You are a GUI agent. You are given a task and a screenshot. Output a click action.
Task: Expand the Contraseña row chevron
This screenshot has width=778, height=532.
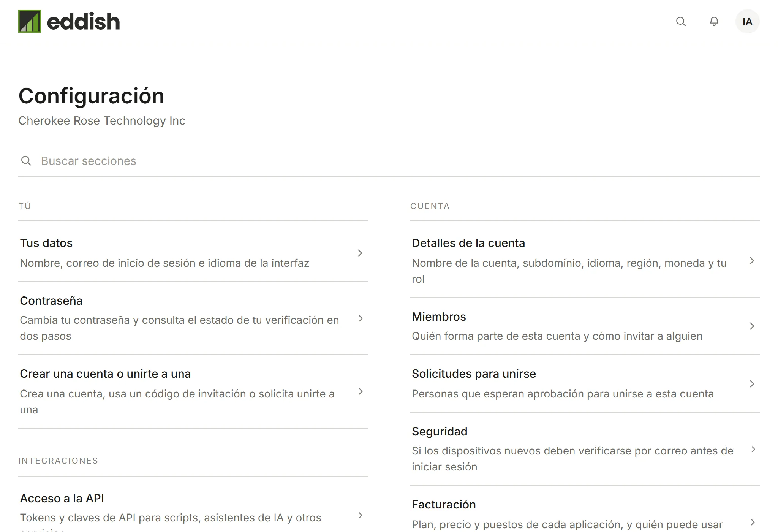[x=361, y=318]
